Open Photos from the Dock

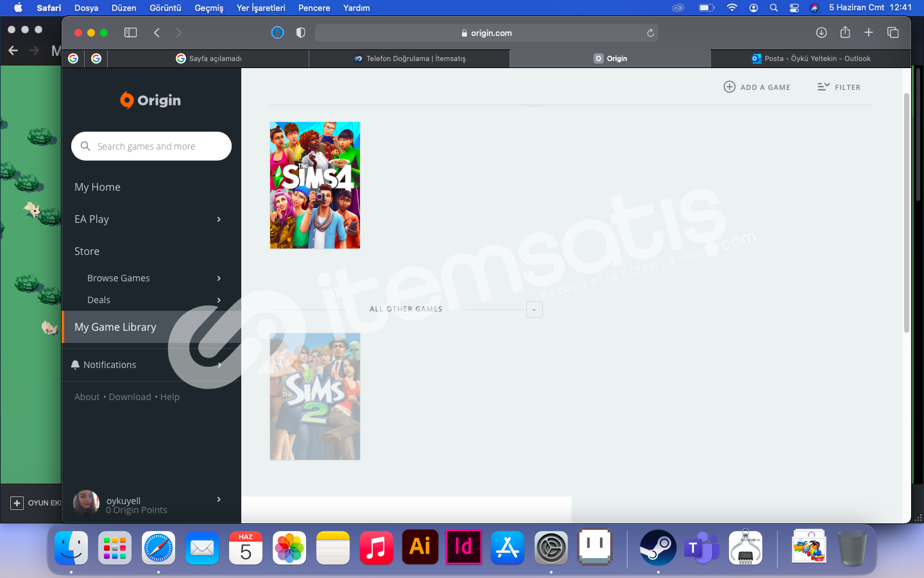pyautogui.click(x=289, y=548)
